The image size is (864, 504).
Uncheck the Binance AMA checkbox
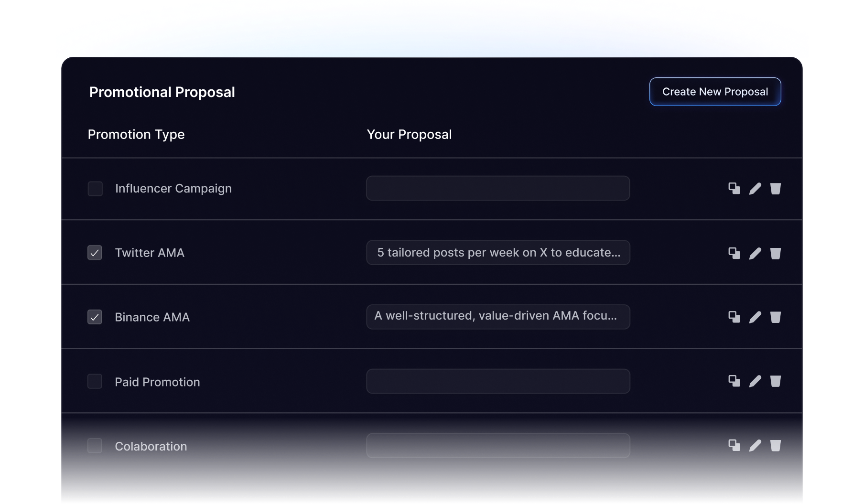coord(95,317)
